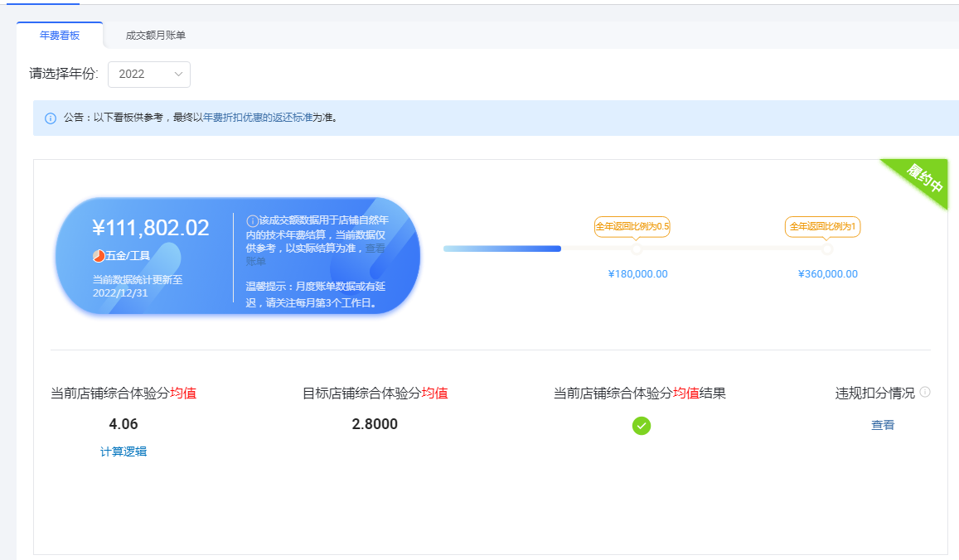959x560 pixels.
Task: Click the 目标店铺综合体验分均值 heading
Action: tap(375, 393)
